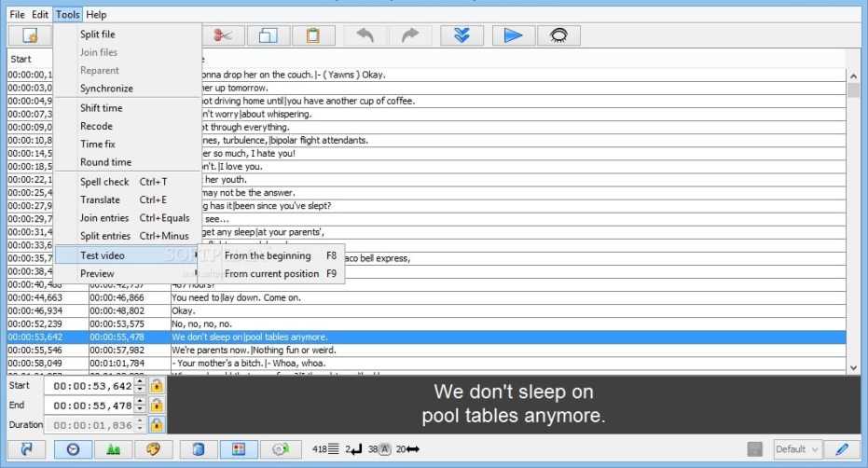
Task: Click the Preview eye icon in toolbar
Action: point(558,35)
